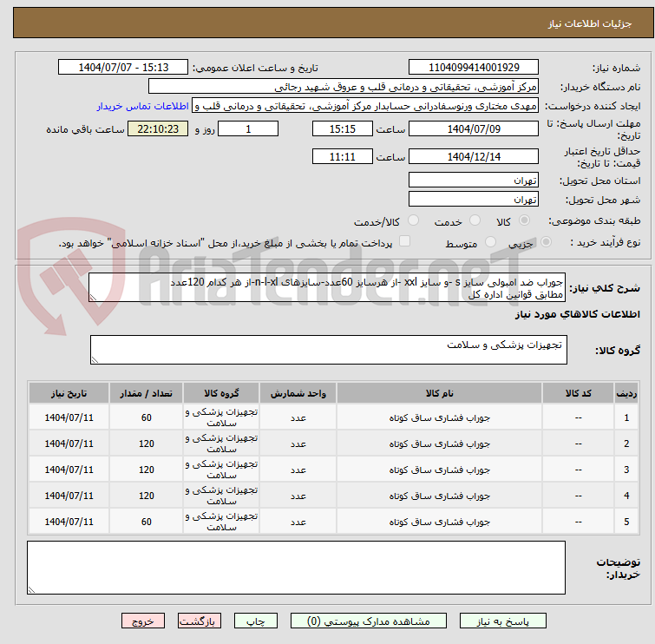Toggle the اسناد خزانه اسلامی payment checkbox

tap(404, 242)
